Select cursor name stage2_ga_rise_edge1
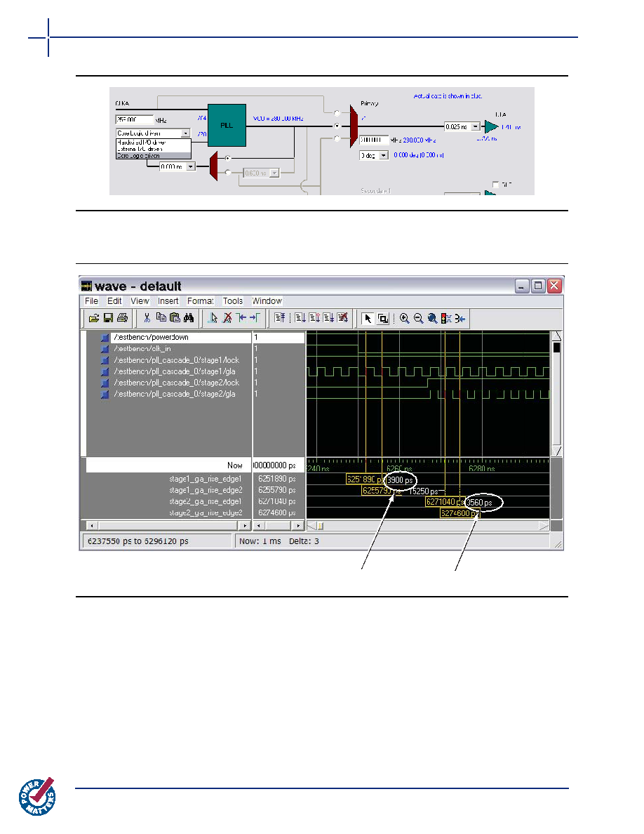Image resolution: width=644 pixels, height=834 pixels. coord(205,501)
